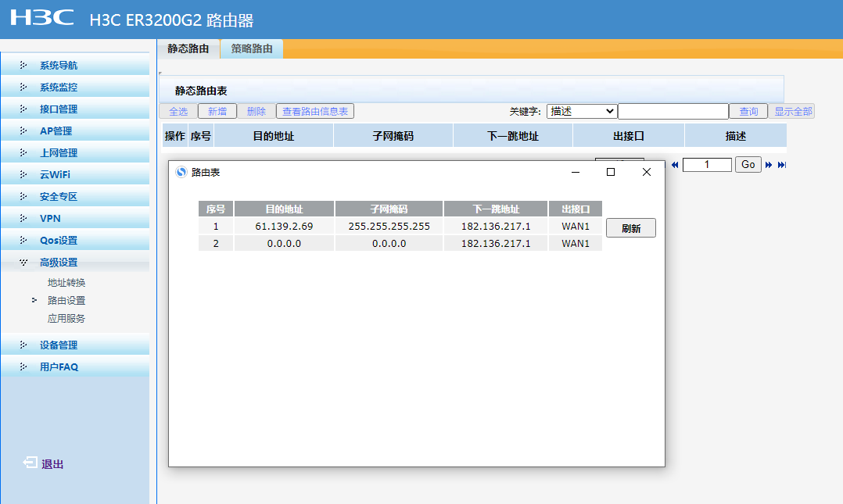Select 路由设置 submenu item
843x504 pixels.
pos(66,300)
